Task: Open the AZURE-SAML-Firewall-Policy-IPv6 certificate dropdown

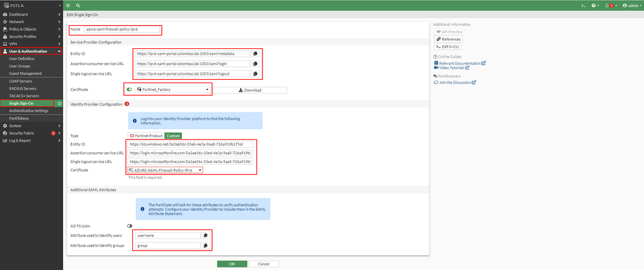Action: coord(165,170)
